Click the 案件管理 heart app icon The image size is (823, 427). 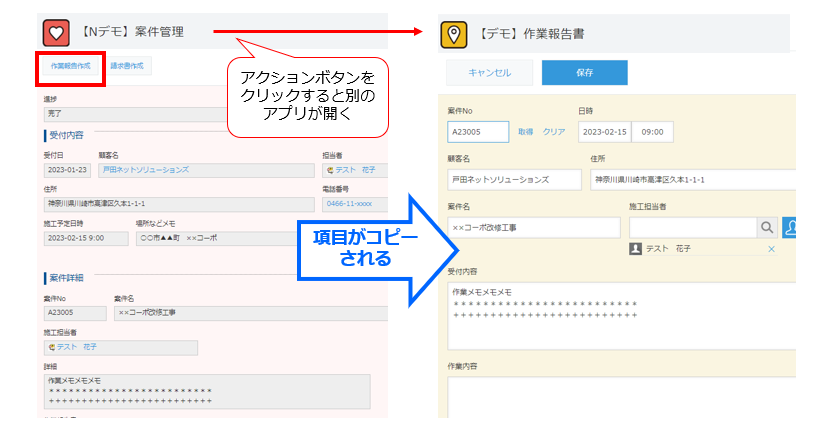(56, 33)
